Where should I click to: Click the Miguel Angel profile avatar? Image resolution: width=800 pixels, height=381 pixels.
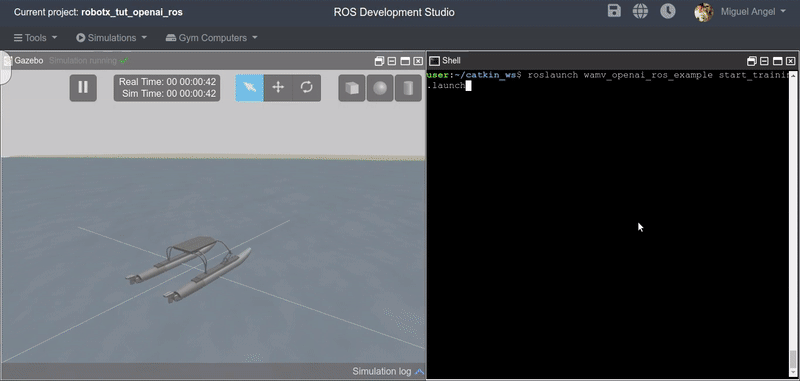(x=704, y=12)
